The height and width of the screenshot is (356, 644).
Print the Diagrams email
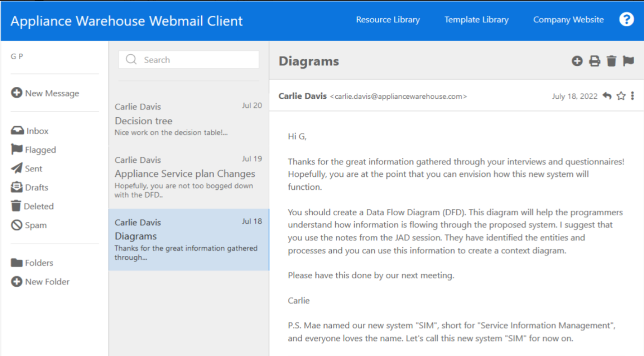(594, 61)
